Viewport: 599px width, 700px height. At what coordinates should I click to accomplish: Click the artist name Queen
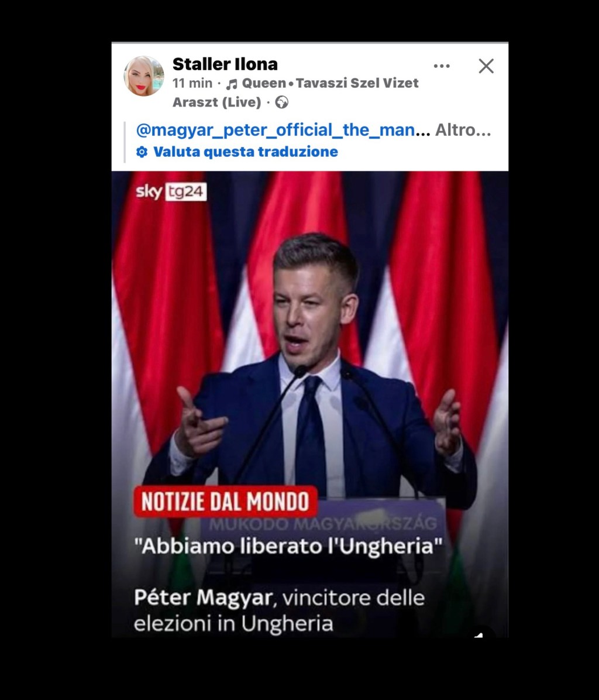(x=264, y=83)
